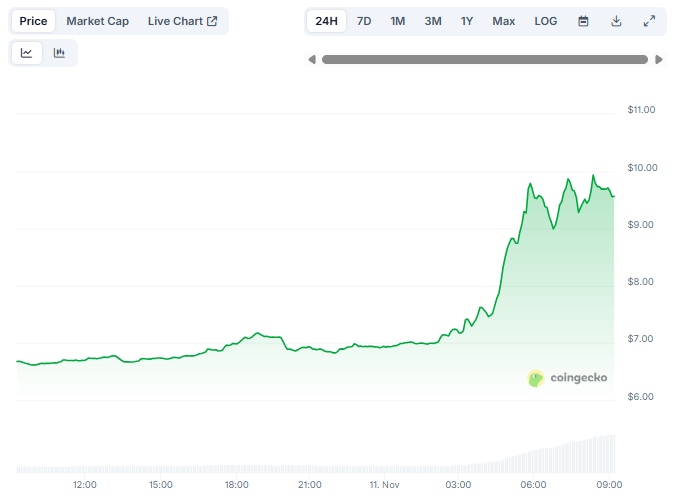Expand chart to fullscreen
The width and height of the screenshot is (674, 498).
[649, 21]
